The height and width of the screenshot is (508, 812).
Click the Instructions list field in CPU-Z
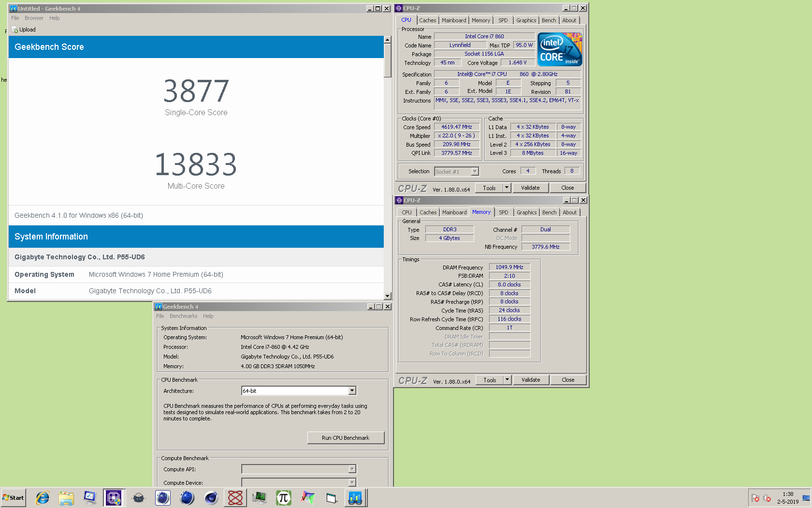507,103
